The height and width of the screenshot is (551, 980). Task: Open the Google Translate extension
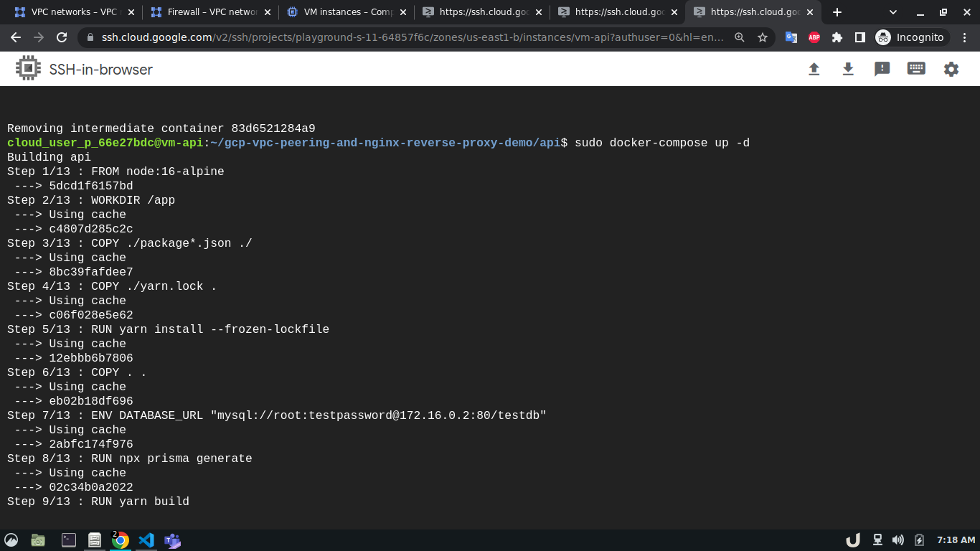pos(791,37)
